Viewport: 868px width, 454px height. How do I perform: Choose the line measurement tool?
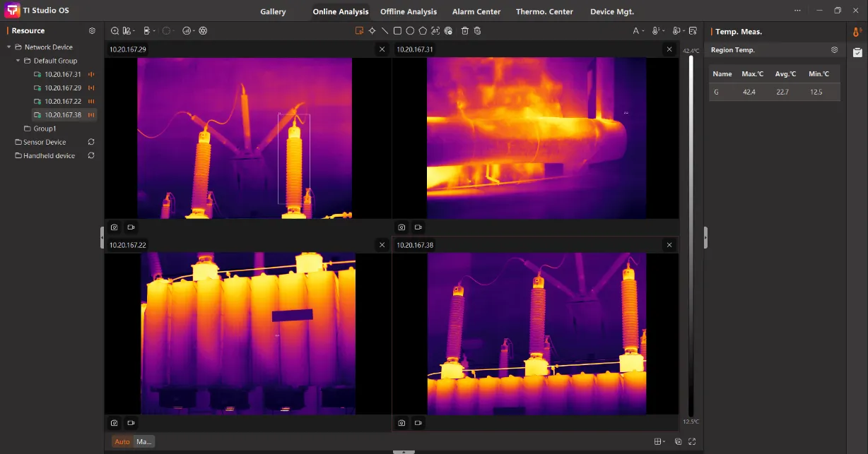coord(385,31)
